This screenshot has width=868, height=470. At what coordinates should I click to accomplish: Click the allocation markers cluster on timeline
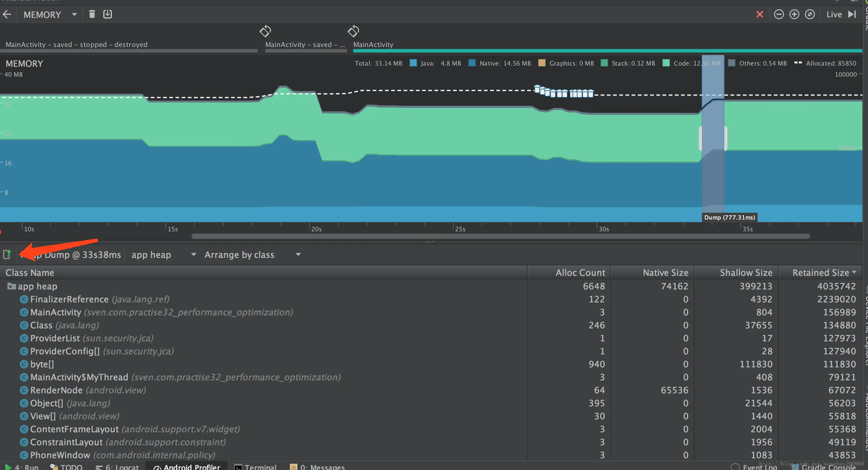click(x=564, y=91)
